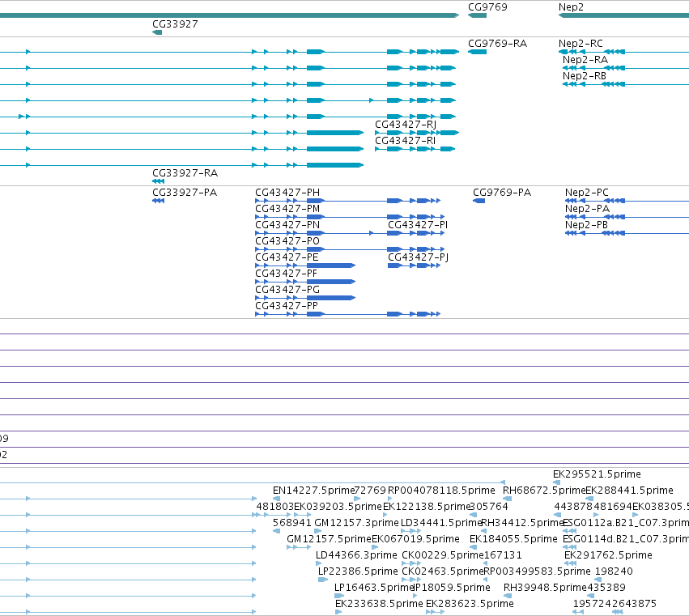The height and width of the screenshot is (616, 689).
Task: Click the LP22386.5prime EST label
Action: point(358,571)
